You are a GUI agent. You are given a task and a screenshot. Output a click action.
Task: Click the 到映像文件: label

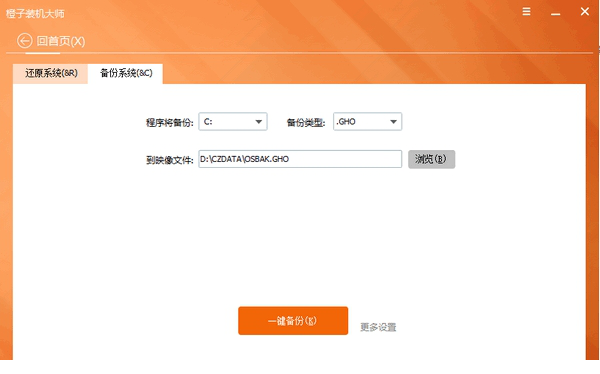coord(170,160)
